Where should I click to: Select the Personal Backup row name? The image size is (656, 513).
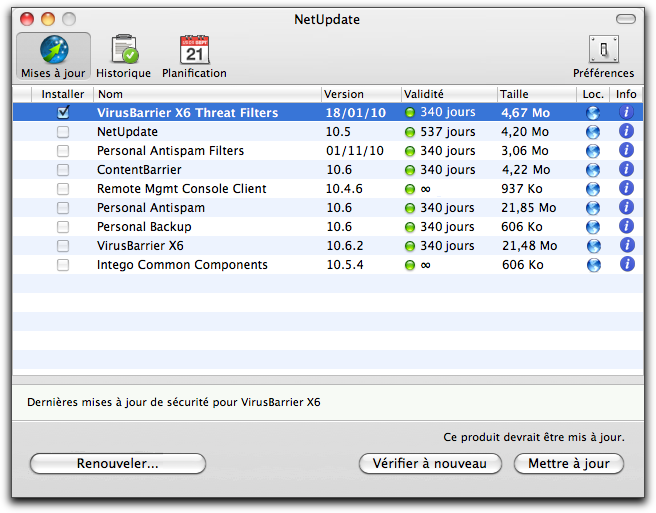(144, 227)
